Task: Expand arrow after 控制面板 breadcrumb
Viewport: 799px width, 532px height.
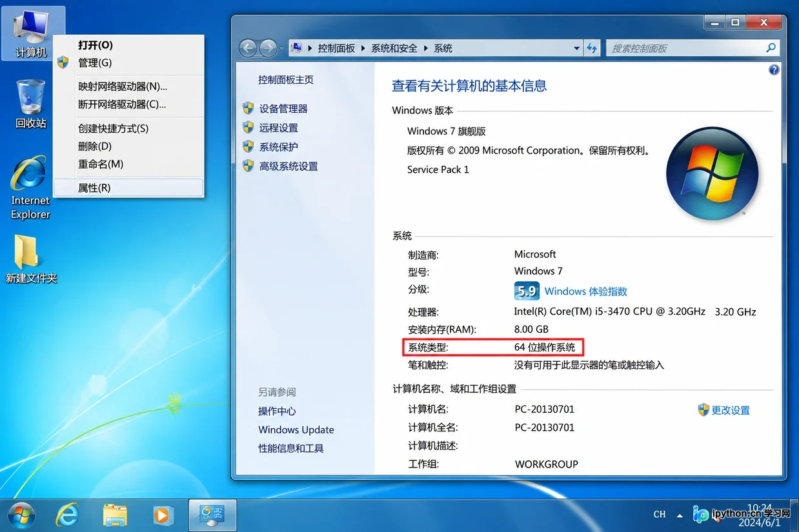Action: click(363, 48)
